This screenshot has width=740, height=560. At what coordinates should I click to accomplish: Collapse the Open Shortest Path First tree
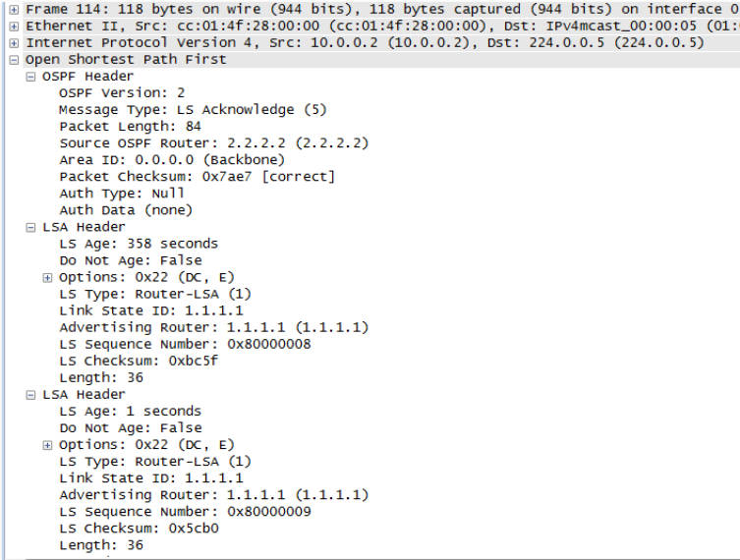pos(14,60)
